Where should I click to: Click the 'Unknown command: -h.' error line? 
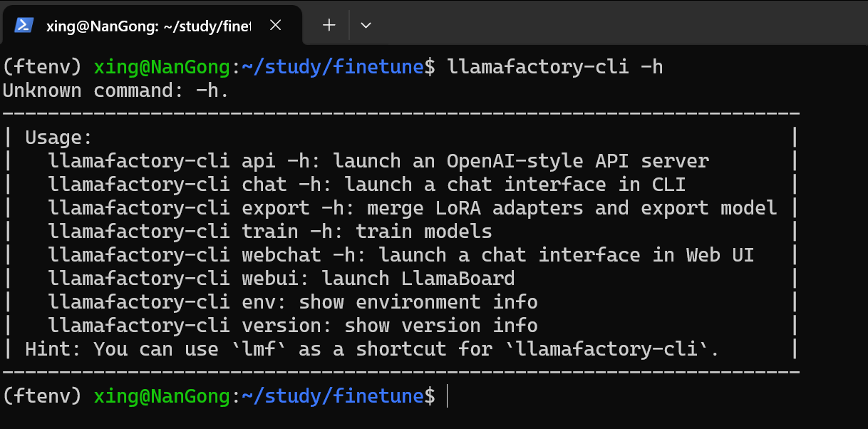pyautogui.click(x=116, y=91)
